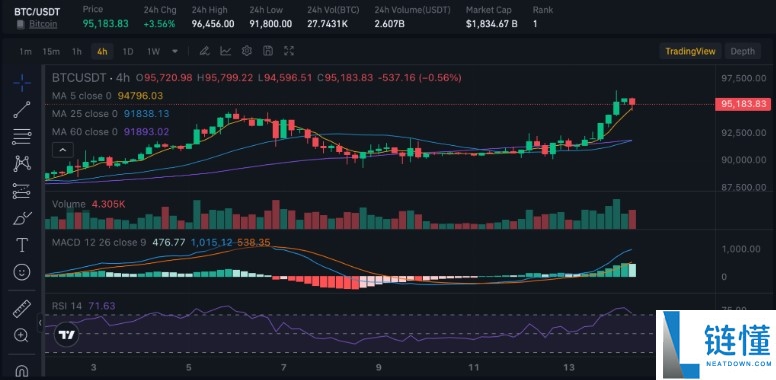Click the 97,500.00 price axis label
Screen dimensions: 776x380
743,78
